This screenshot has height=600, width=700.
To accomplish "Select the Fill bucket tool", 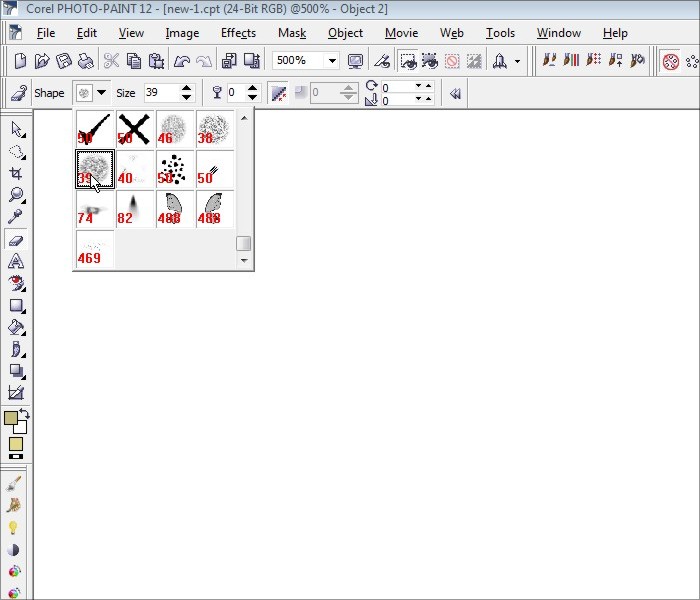I will (16, 328).
